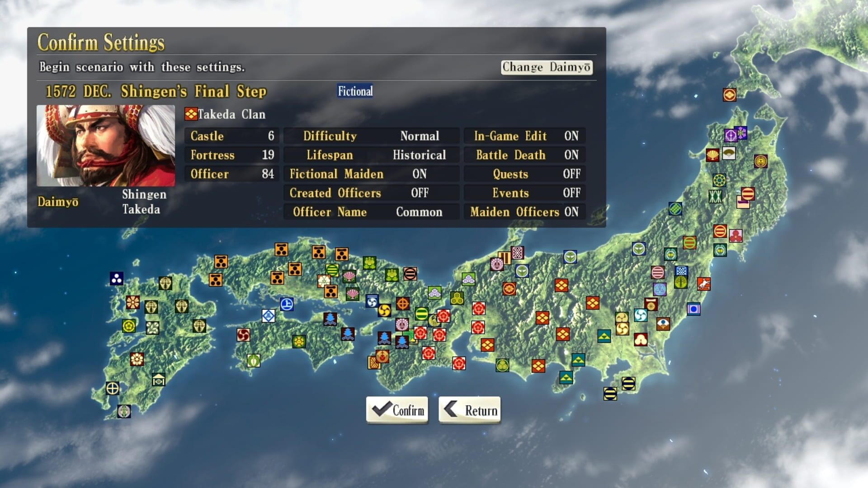Toggle the Quests setting
868x488 pixels.
(x=524, y=174)
